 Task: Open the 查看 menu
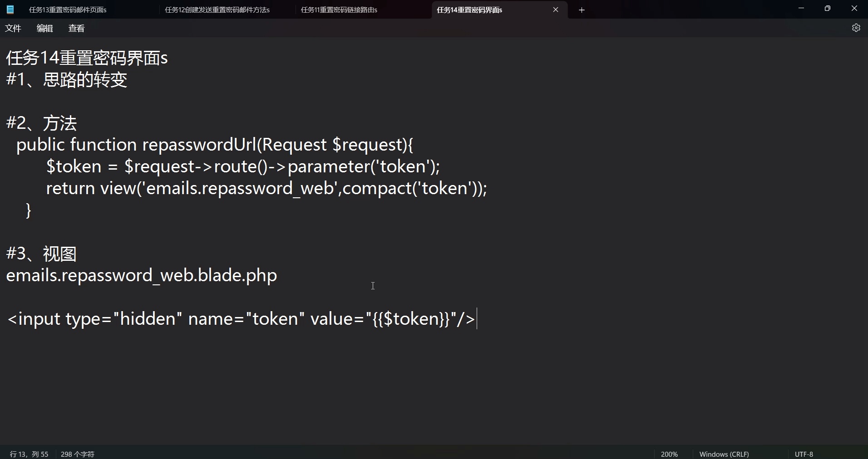click(x=76, y=28)
